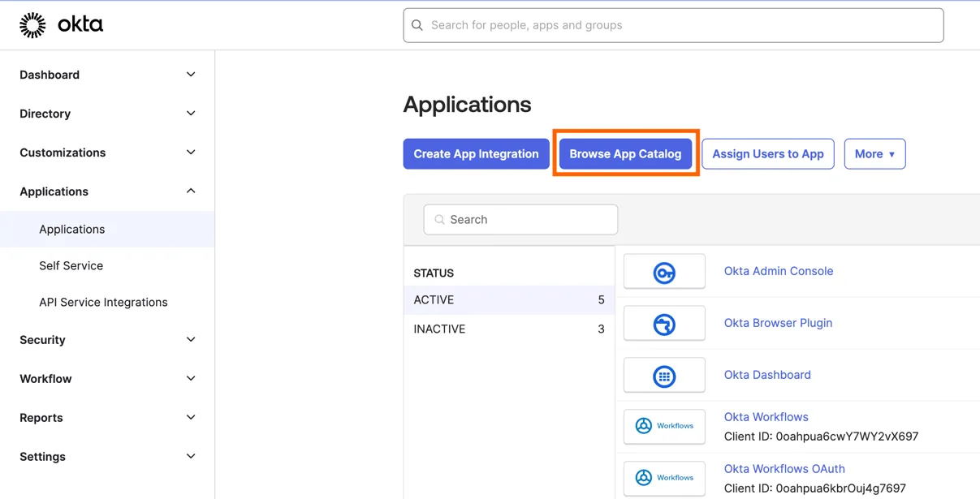
Task: Expand the Directory sidebar section chevron
Action: (x=191, y=114)
